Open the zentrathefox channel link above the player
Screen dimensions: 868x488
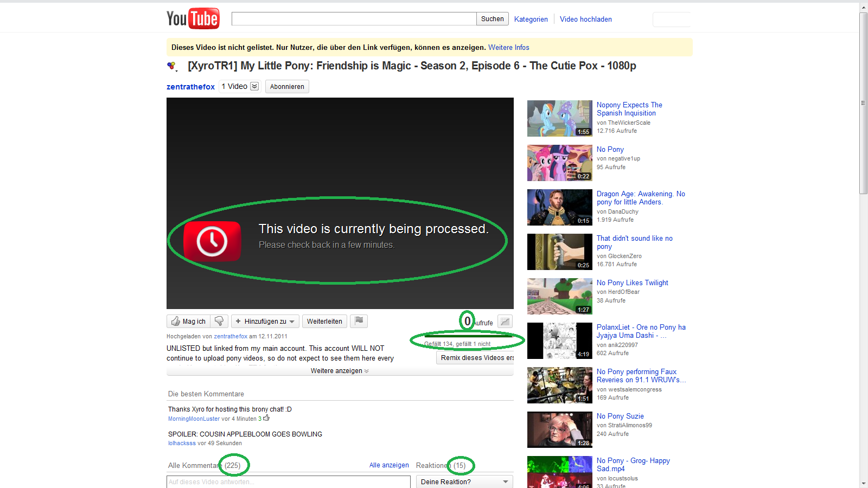[190, 87]
